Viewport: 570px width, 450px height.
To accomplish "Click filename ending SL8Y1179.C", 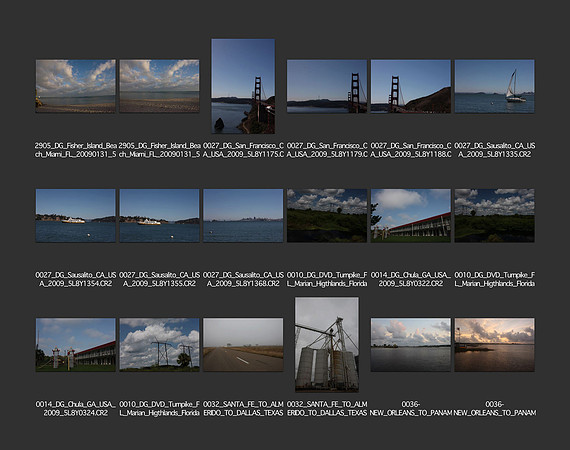I will pyautogui.click(x=327, y=150).
